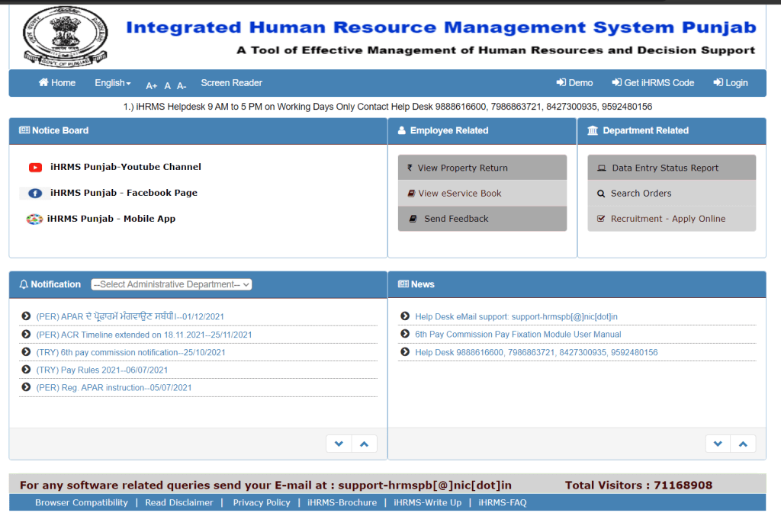The width and height of the screenshot is (781, 532).
Task: Click the arrow bullet beside Help Desk eMail support
Action: [405, 316]
